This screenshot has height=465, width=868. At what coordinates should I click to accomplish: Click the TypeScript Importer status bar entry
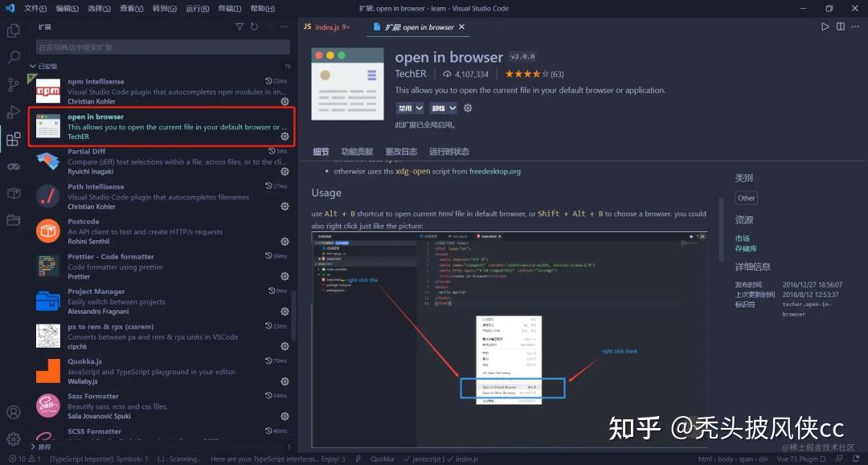(99, 459)
